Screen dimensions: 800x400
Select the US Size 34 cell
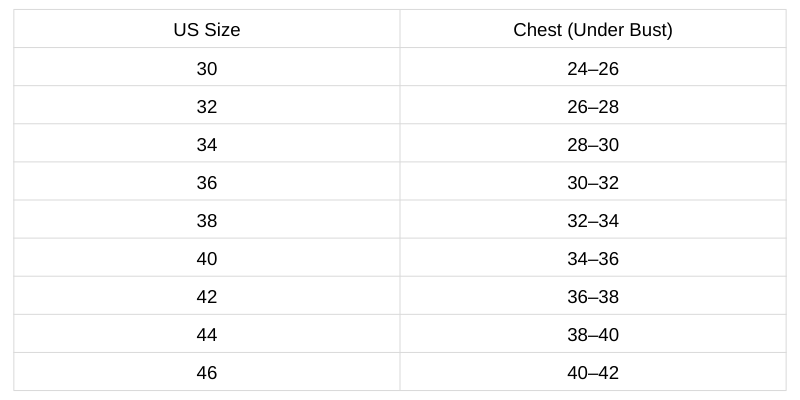pyautogui.click(x=207, y=145)
